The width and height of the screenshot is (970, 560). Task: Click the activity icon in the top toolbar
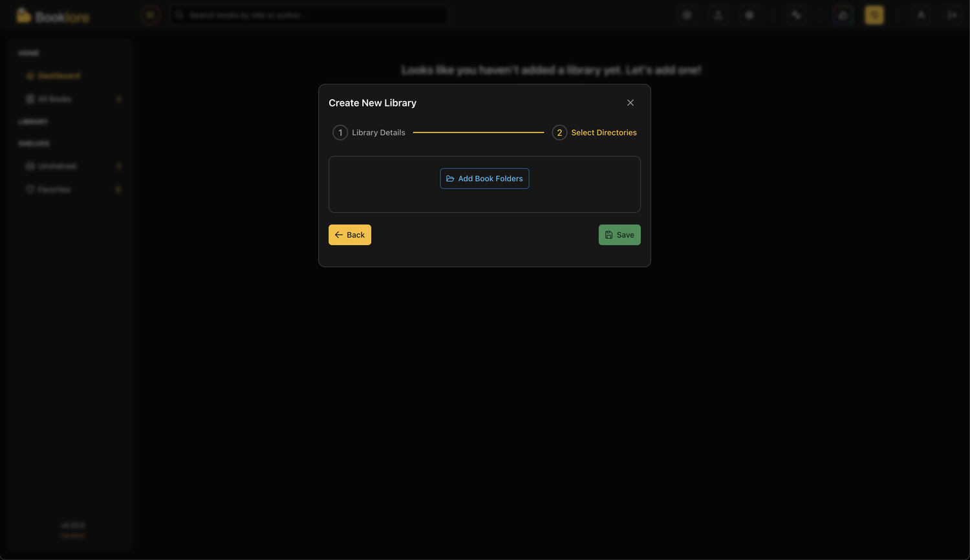point(796,15)
